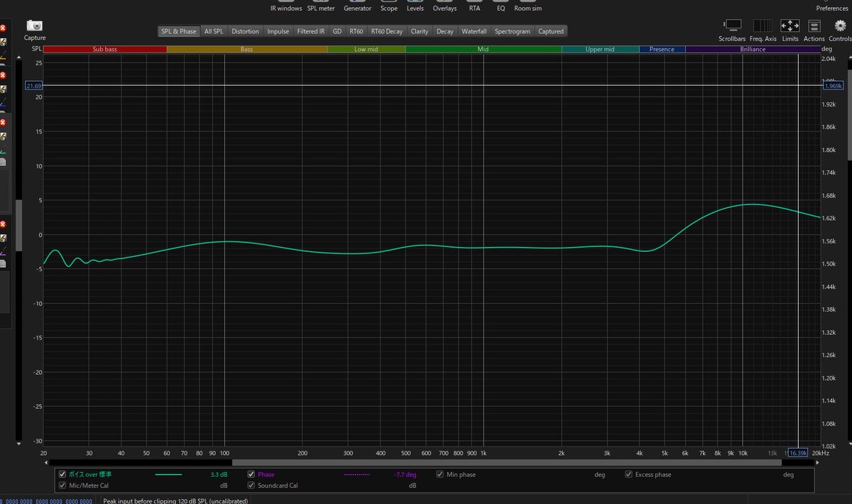Switch to the Distortion tab
The width and height of the screenshot is (852, 504).
246,31
